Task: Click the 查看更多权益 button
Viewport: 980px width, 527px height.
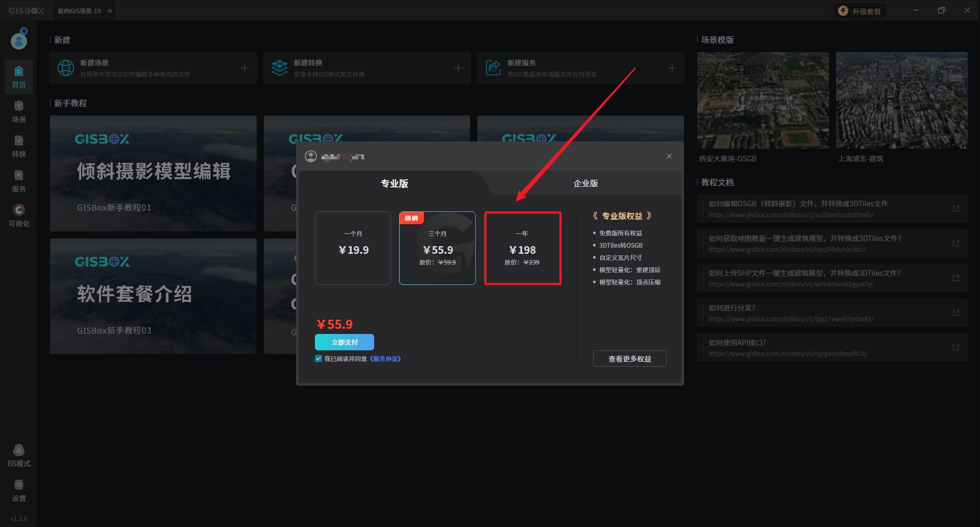Action: (630, 358)
